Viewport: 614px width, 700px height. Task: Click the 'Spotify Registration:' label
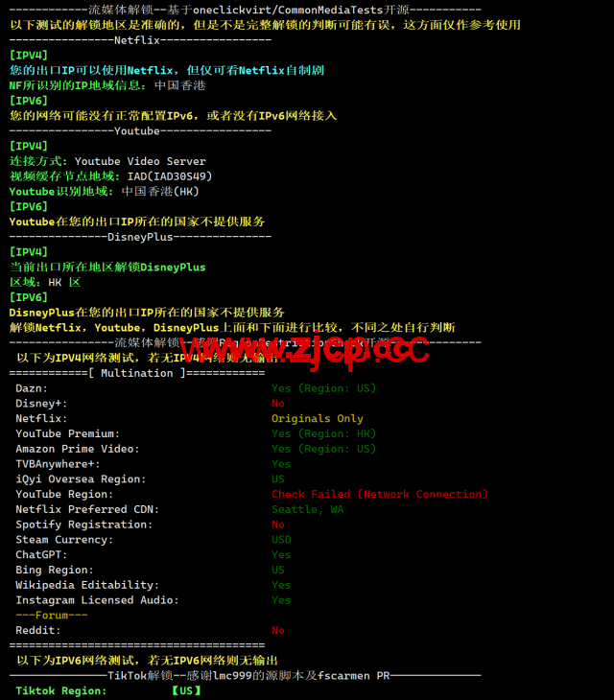coord(84,525)
